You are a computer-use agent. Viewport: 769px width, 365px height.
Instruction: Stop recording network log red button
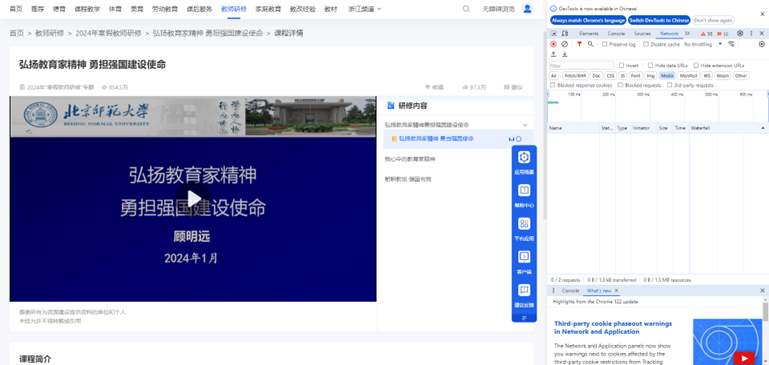[x=553, y=44]
